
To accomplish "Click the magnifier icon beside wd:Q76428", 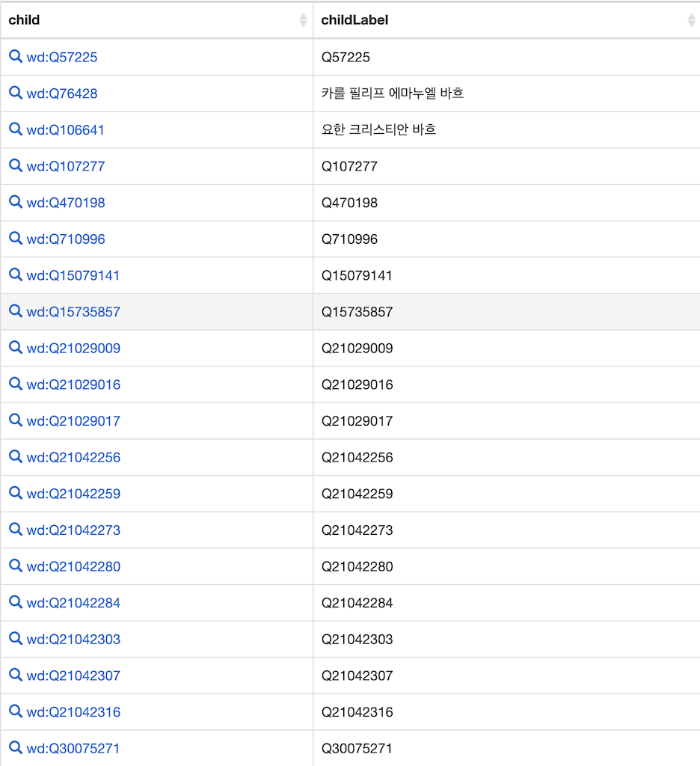I will click(16, 93).
